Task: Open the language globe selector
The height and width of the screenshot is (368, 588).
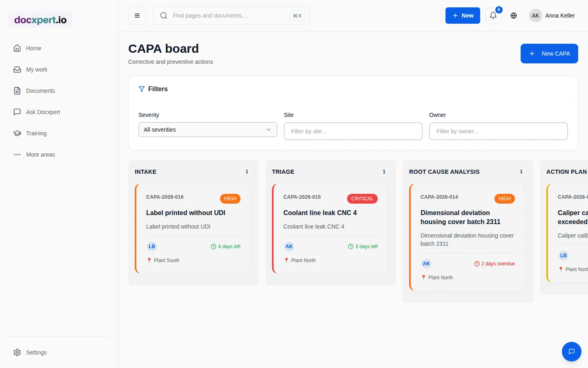Action: pos(514,16)
